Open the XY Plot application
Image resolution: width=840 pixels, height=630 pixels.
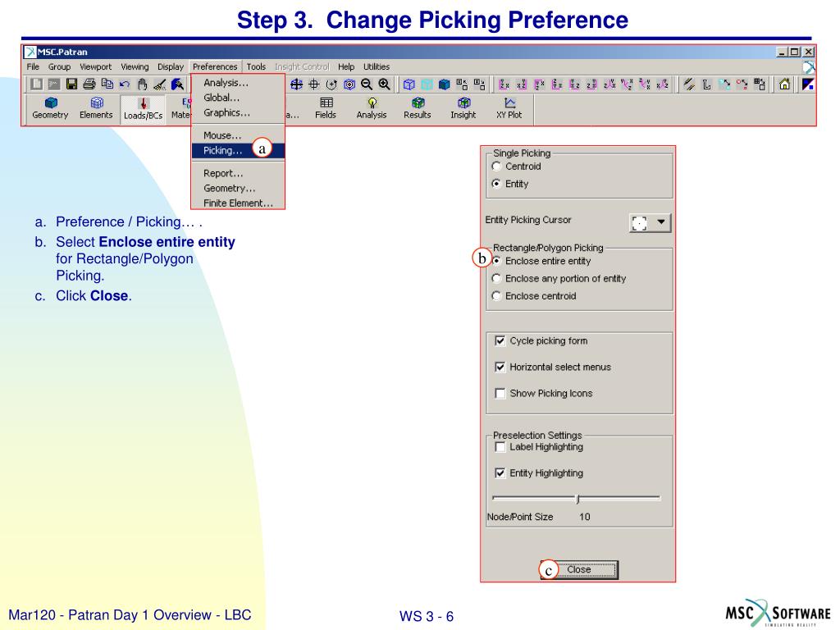509,108
